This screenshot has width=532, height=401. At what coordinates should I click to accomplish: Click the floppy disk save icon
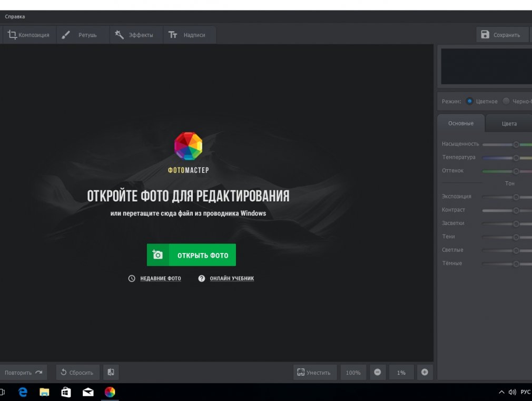coord(485,34)
